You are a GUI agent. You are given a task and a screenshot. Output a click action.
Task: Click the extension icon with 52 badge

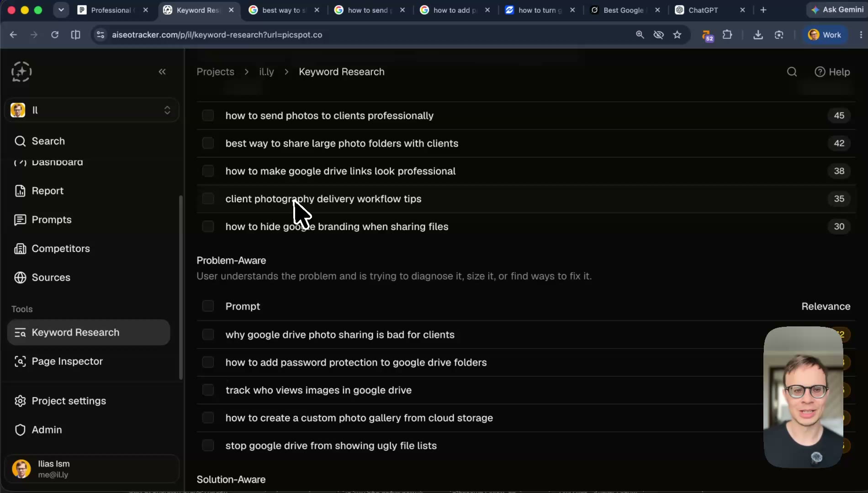click(x=707, y=36)
